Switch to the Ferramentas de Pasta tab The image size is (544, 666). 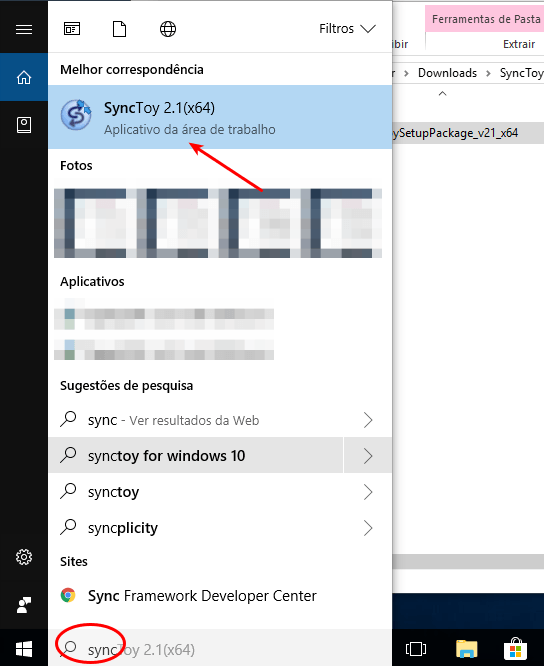[485, 19]
